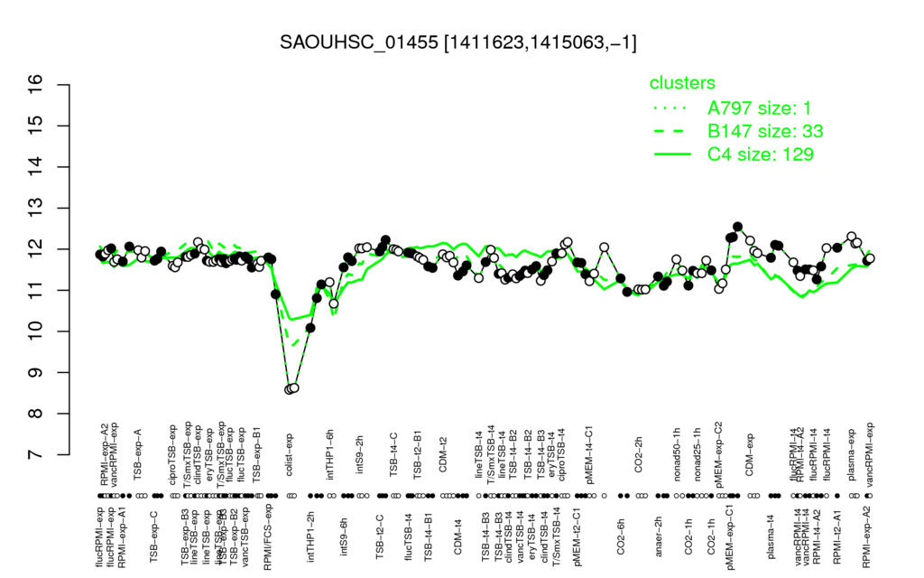Click the 'TSB-t4-B1' axis label
This screenshot has width=924, height=578.
click(x=429, y=536)
